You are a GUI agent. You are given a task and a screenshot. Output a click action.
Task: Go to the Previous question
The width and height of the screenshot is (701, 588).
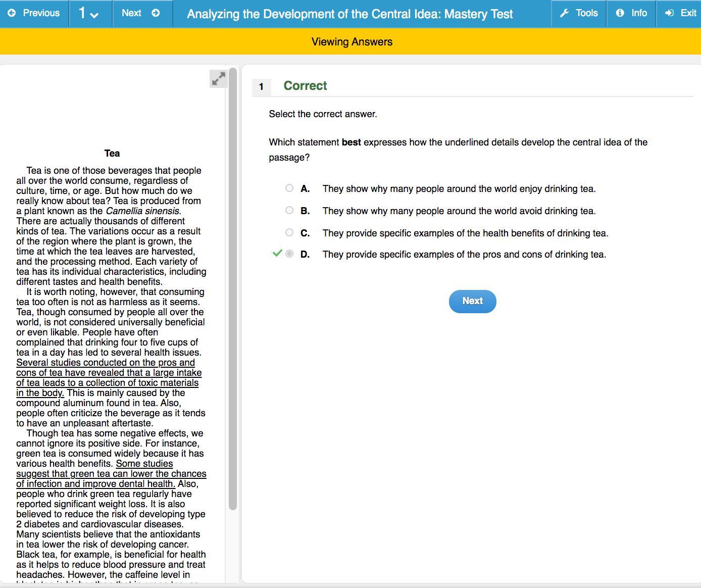pyautogui.click(x=34, y=13)
